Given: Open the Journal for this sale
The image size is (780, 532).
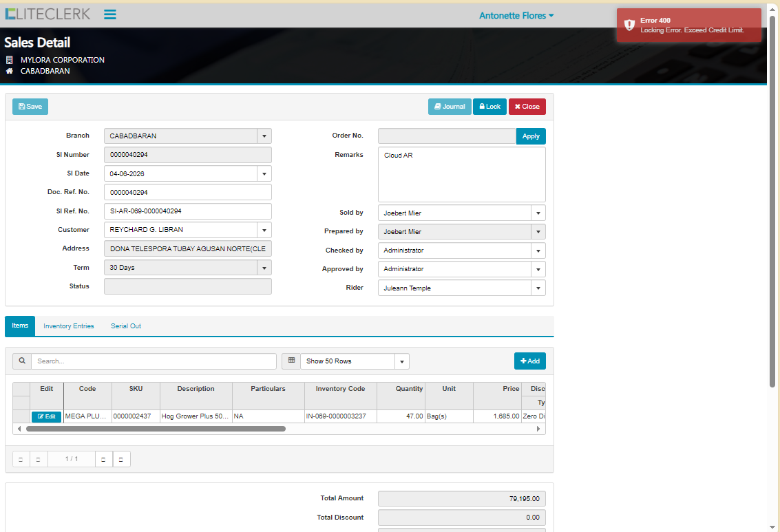Looking at the screenshot, I should click(x=450, y=107).
